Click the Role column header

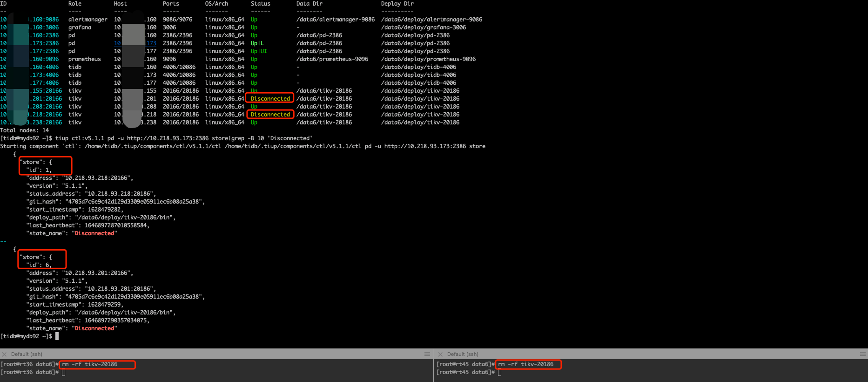click(x=75, y=4)
